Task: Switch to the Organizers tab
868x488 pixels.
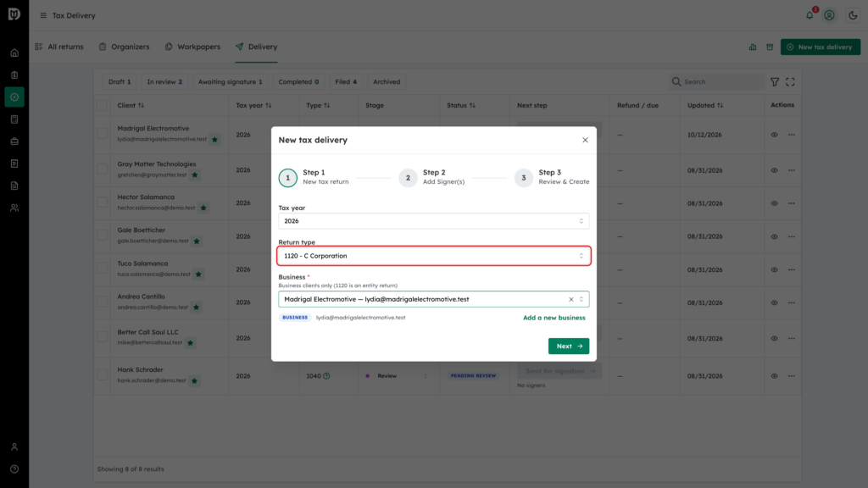Action: 124,47
